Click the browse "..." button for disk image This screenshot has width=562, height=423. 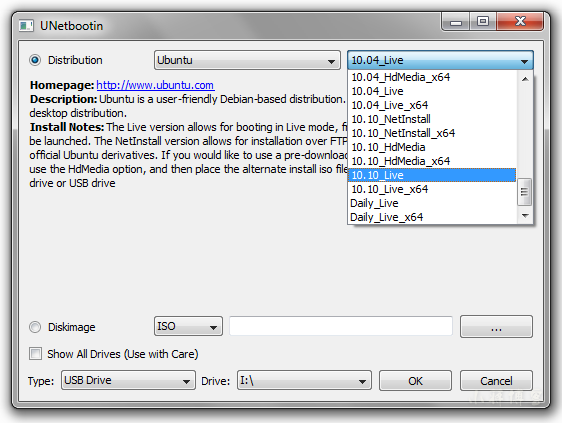point(496,327)
